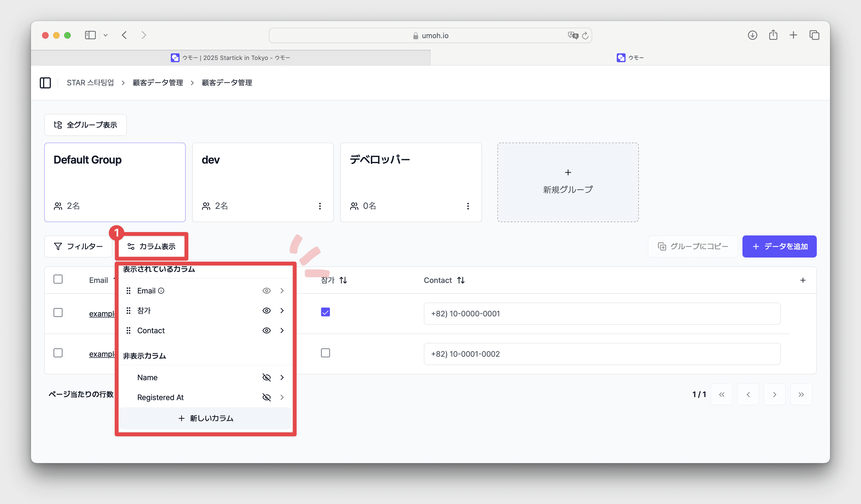Open the デベロッパー group three-dot menu

468,206
